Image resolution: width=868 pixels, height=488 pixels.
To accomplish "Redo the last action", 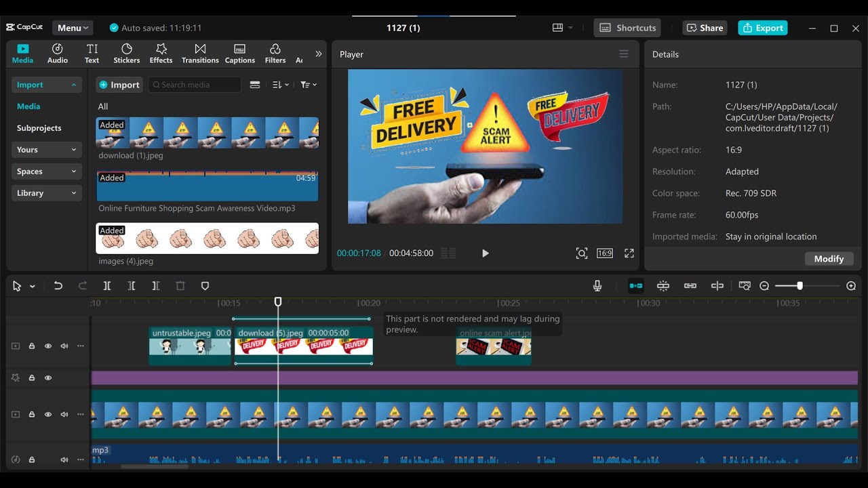I will click(x=83, y=286).
